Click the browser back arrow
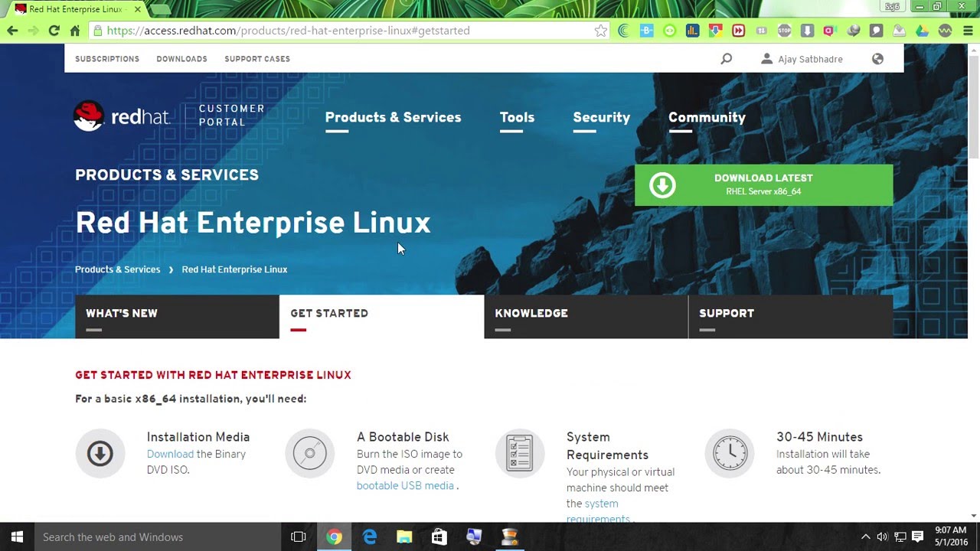The height and width of the screenshot is (551, 980). [12, 31]
